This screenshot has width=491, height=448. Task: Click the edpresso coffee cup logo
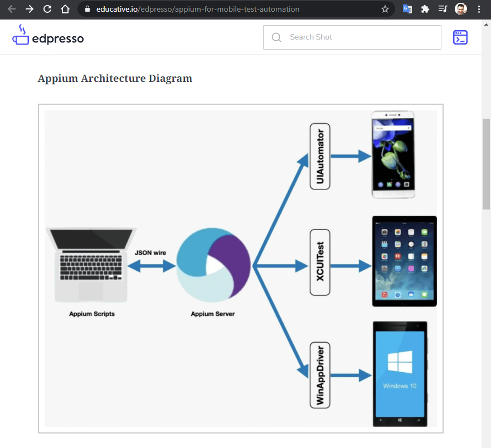21,35
